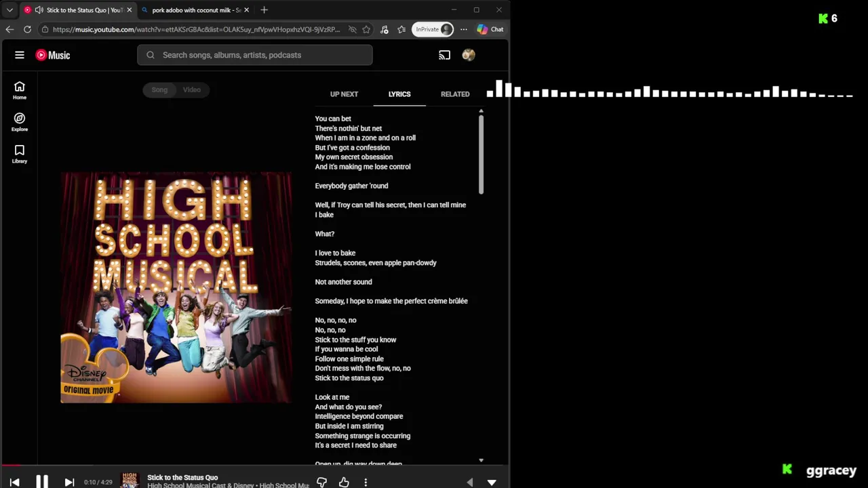Click the lyric line "I love to bake"
868x488 pixels.
click(335, 253)
